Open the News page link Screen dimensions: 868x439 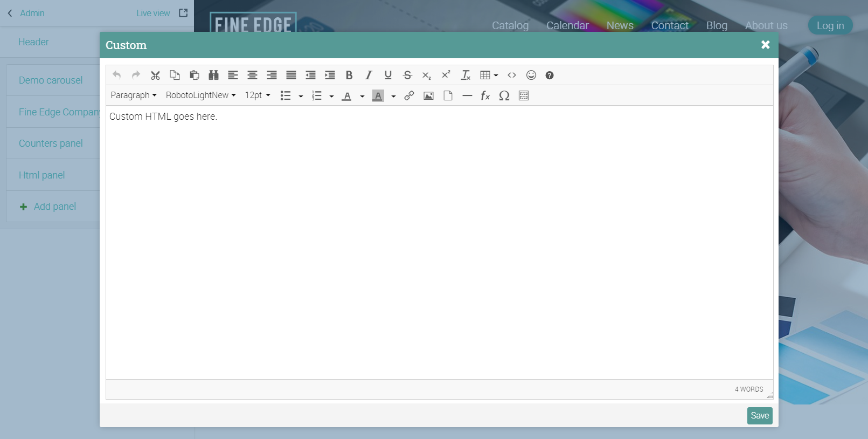click(x=620, y=25)
